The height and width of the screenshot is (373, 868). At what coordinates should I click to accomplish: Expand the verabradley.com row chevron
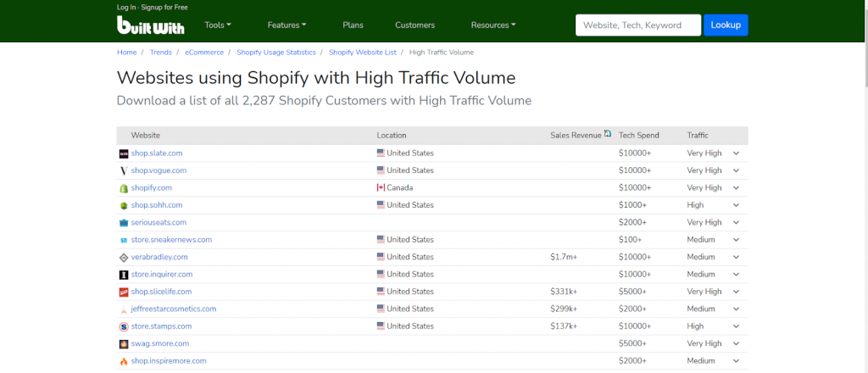point(737,257)
